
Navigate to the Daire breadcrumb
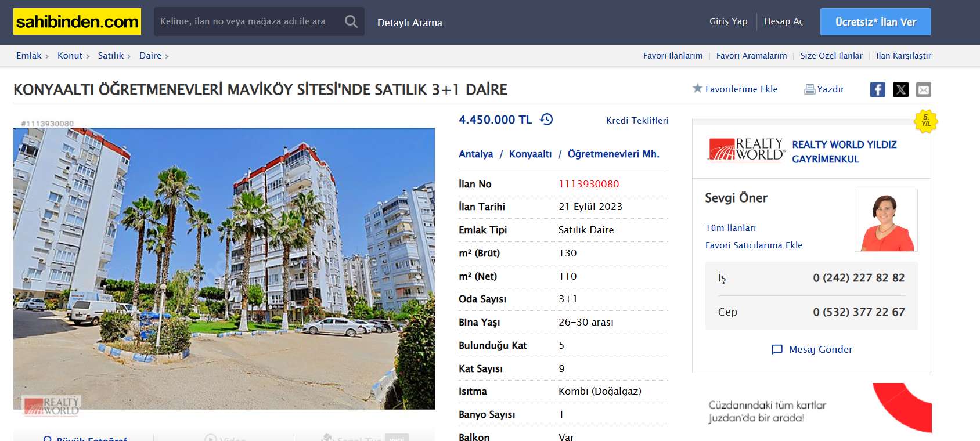(x=150, y=56)
